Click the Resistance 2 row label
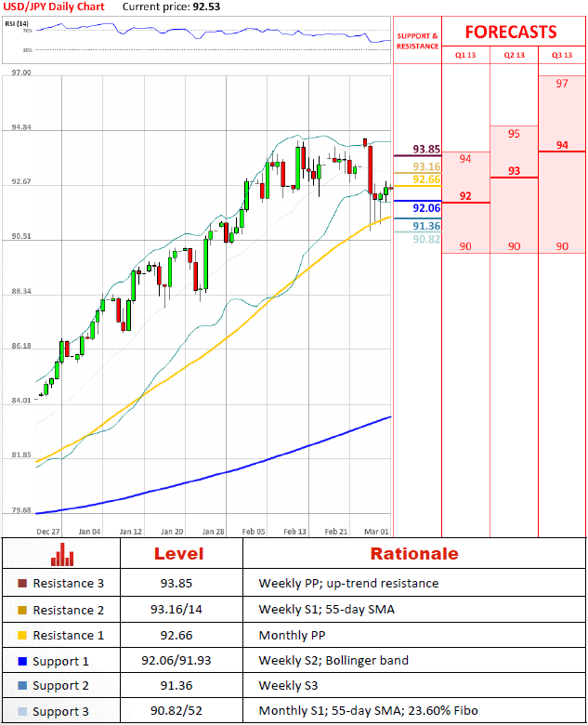Screen dimensions: 588x725 coord(69,611)
